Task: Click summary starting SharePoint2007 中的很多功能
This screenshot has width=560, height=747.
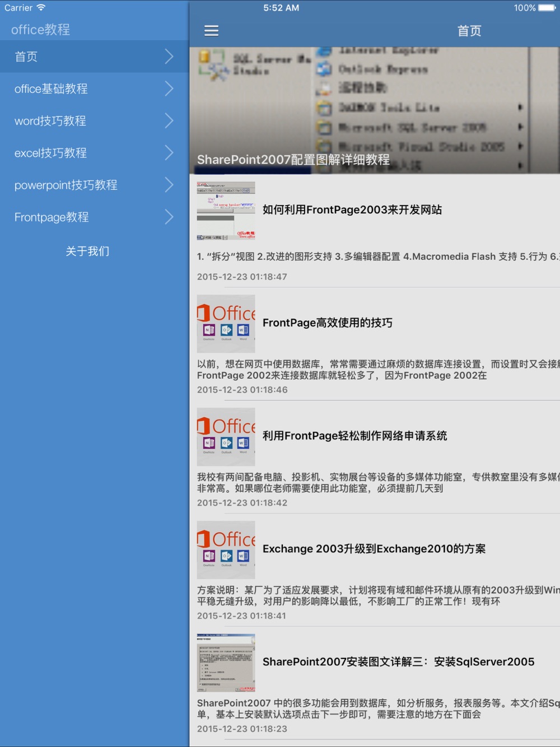Action: coord(378,709)
